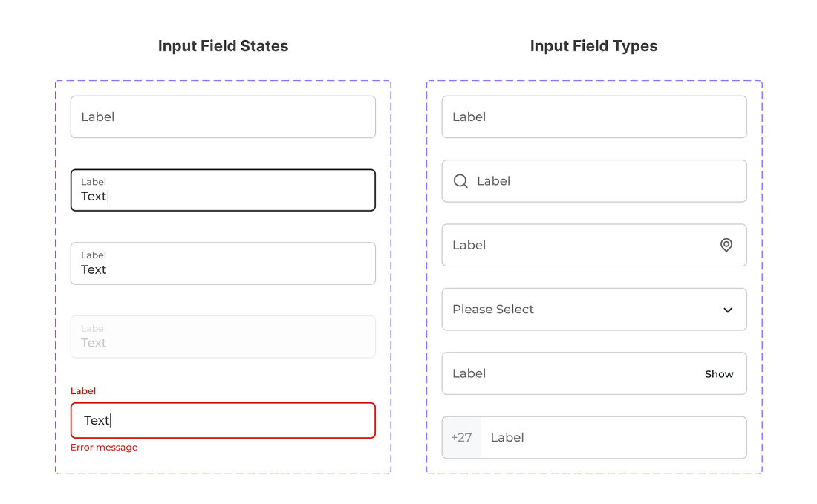Click the +27 country code prefix

click(461, 437)
